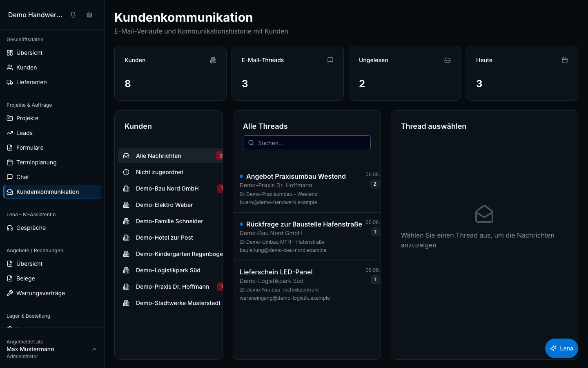Navigate to Projekte

[x=52, y=118]
